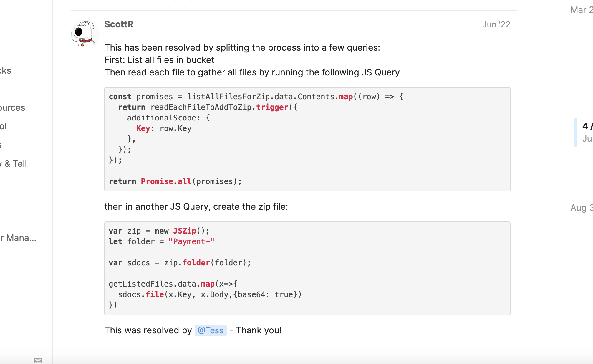Click the JSZip code block
Screen dimensions: 593x364
(x=307, y=268)
